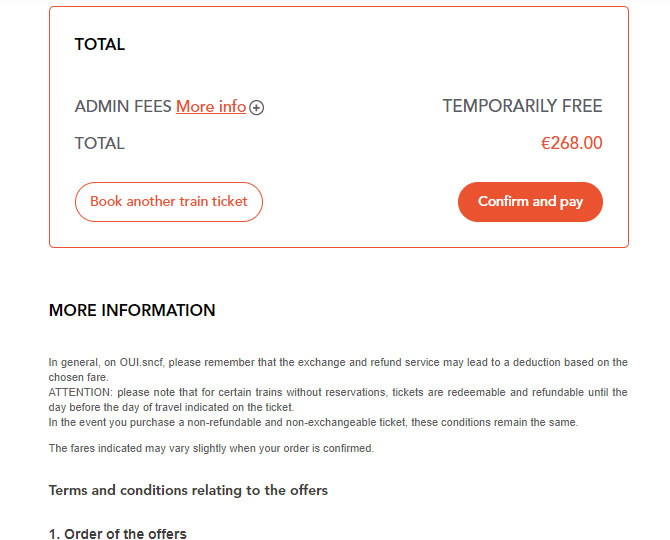Viewport: 670px width, 540px height.
Task: Click the 'fares indicated may vary slightly' sentence
Action: tap(211, 448)
